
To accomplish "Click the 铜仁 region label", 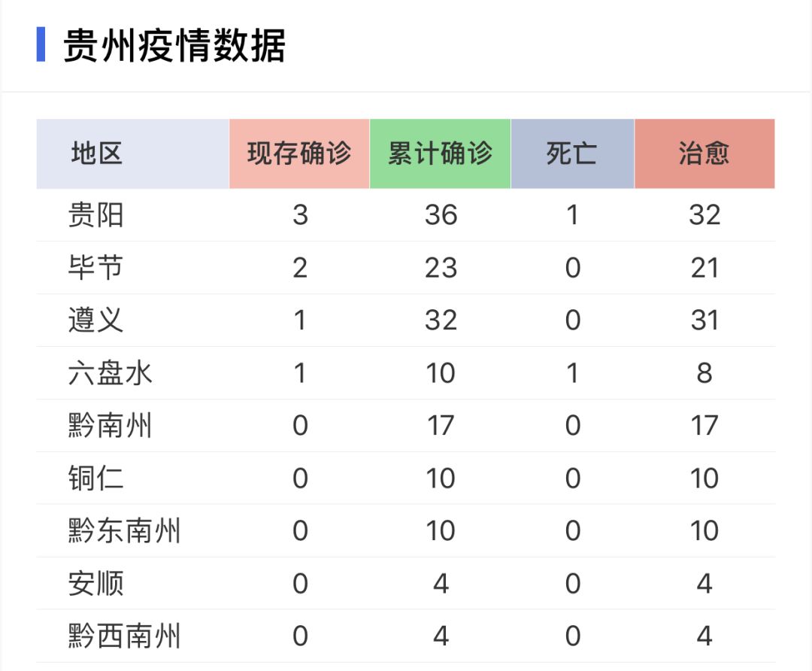I will 96,478.
